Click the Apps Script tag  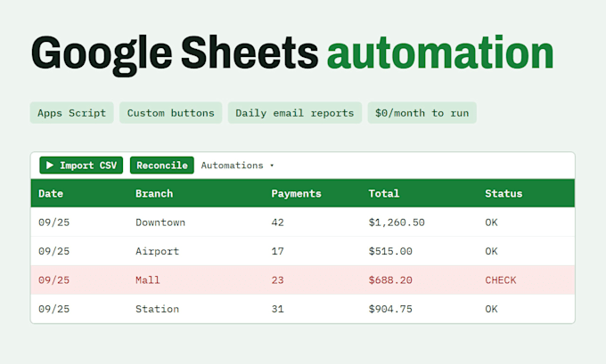click(x=72, y=113)
